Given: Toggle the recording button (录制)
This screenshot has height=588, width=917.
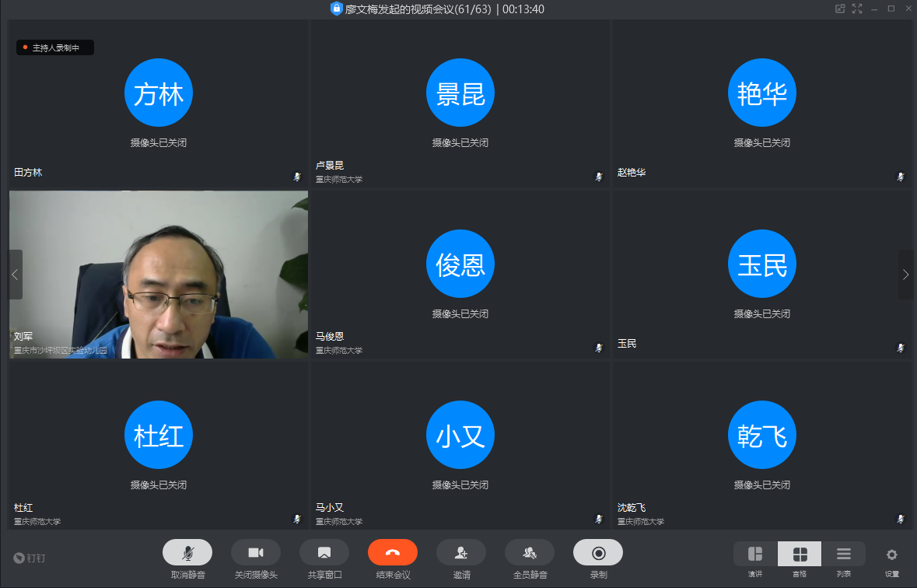Looking at the screenshot, I should coord(597,552).
